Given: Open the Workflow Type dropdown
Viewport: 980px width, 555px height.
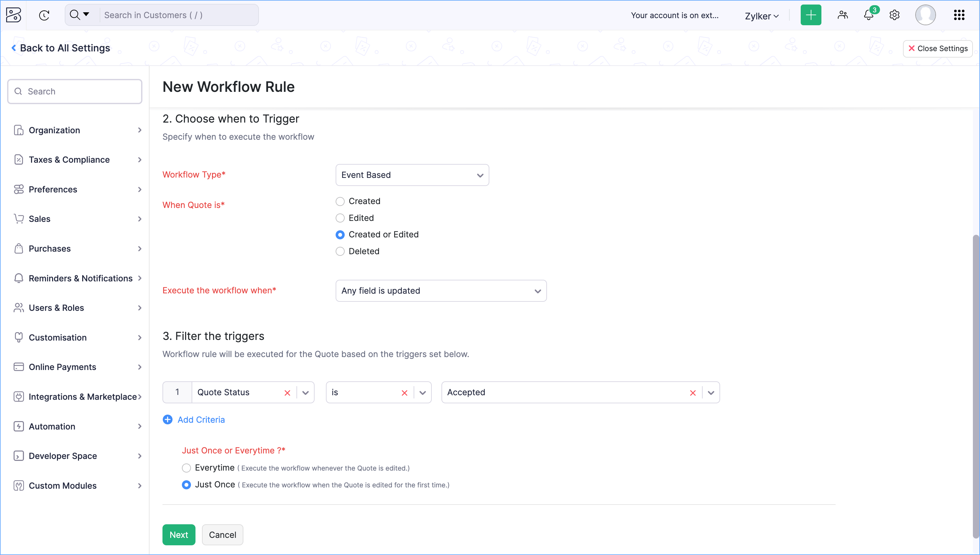Looking at the screenshot, I should point(412,175).
